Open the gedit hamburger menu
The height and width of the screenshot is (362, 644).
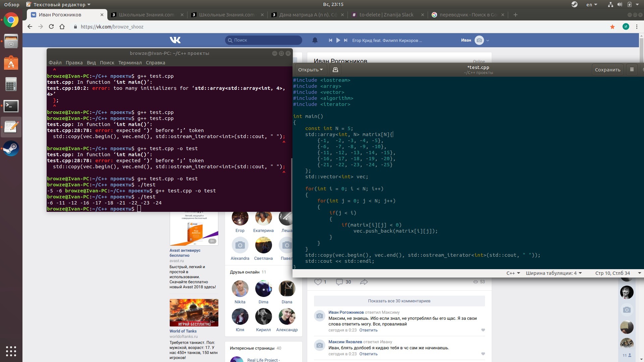pyautogui.click(x=632, y=70)
